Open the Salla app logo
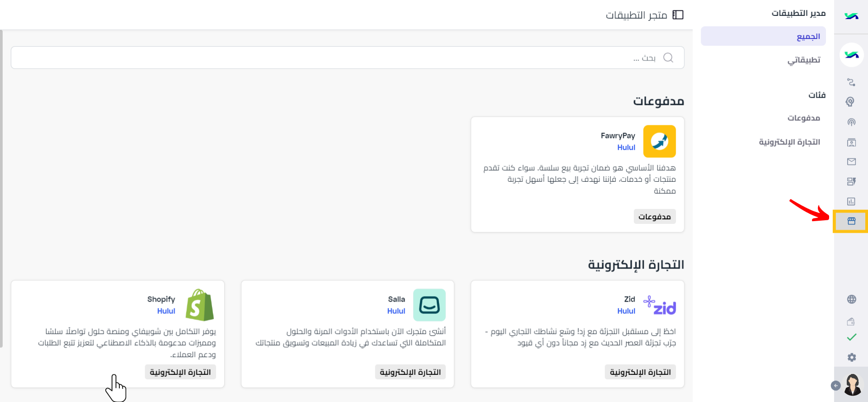This screenshot has height=402, width=868. 429,305
